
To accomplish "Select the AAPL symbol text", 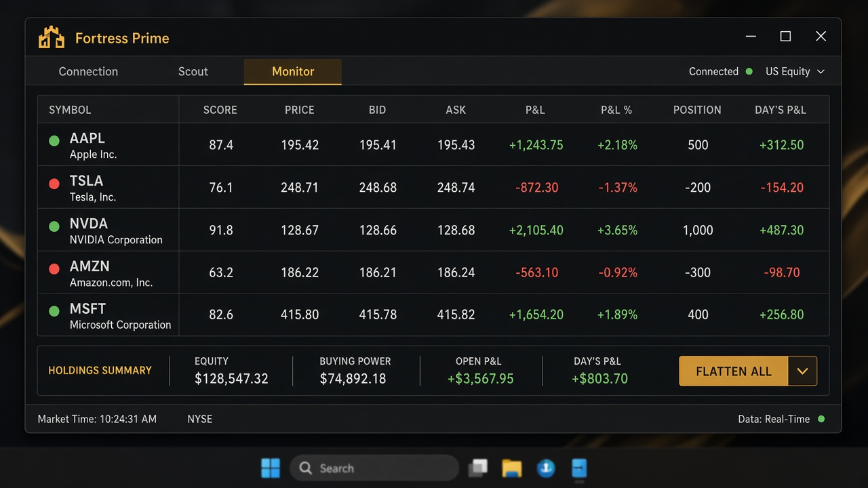I will pyautogui.click(x=87, y=138).
